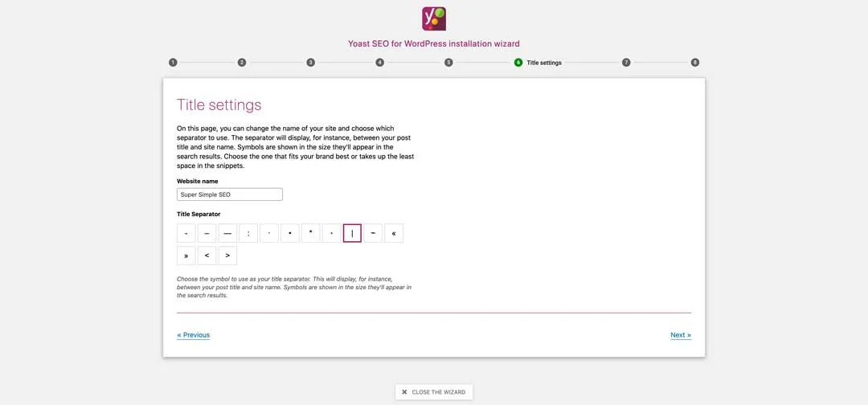868x405 pixels.
Task: Jump to wizard step 3
Action: pos(311,63)
